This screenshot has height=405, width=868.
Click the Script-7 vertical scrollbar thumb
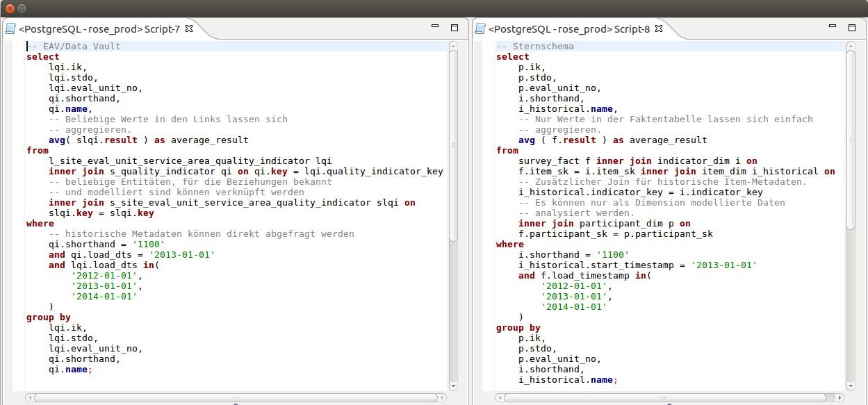453,146
